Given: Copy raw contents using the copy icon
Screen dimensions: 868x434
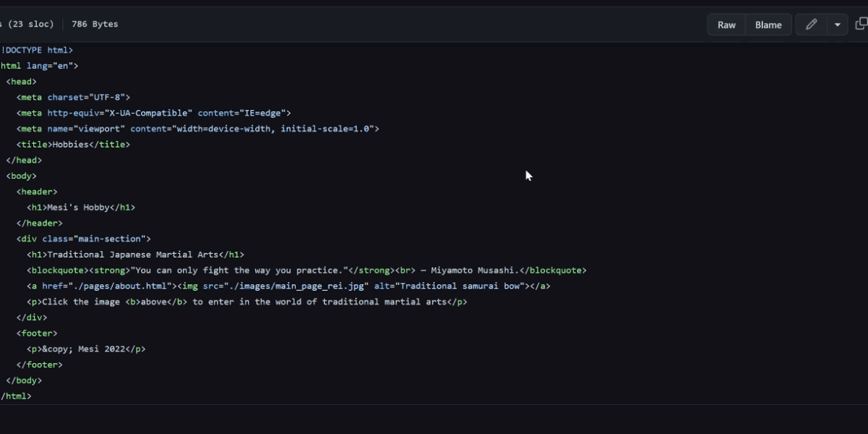Looking at the screenshot, I should coord(861,25).
